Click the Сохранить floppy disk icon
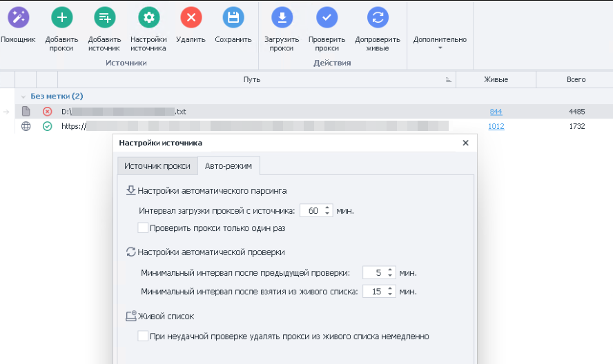Viewport: 613px width, 364px height. point(233,18)
